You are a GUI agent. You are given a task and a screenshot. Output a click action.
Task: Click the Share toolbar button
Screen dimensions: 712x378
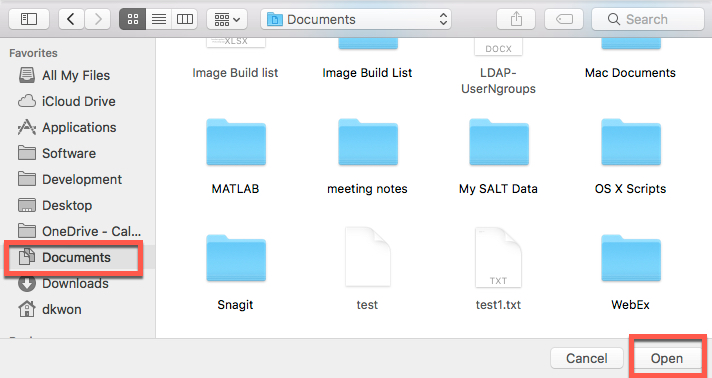tap(516, 19)
